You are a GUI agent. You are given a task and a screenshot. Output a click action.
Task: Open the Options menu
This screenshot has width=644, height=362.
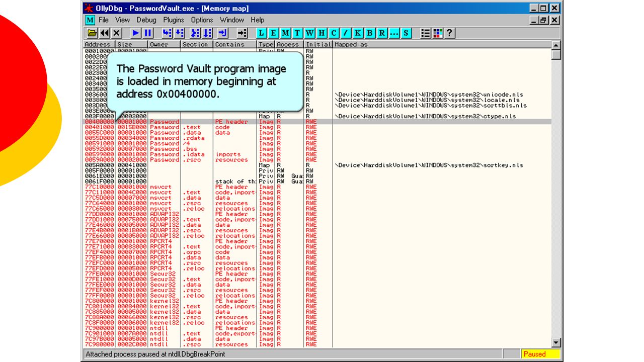point(202,20)
